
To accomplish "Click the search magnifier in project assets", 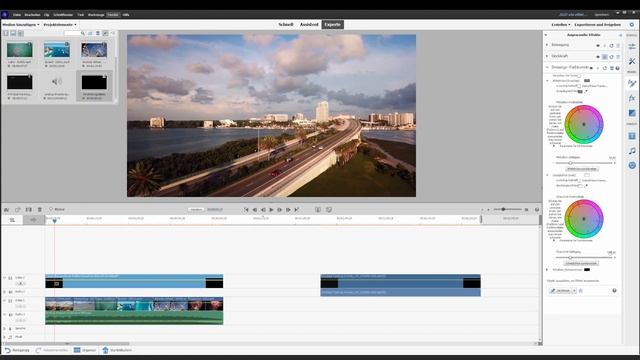I will (x=83, y=33).
